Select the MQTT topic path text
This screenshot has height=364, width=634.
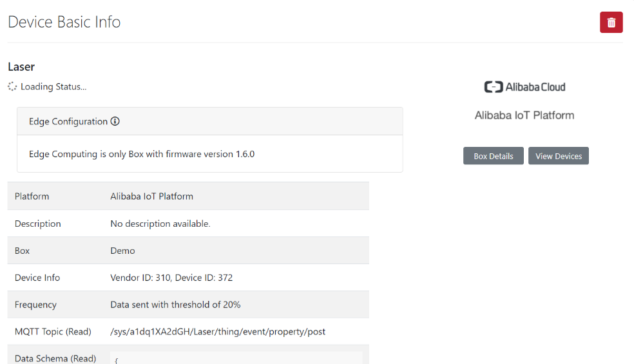pyautogui.click(x=218, y=332)
